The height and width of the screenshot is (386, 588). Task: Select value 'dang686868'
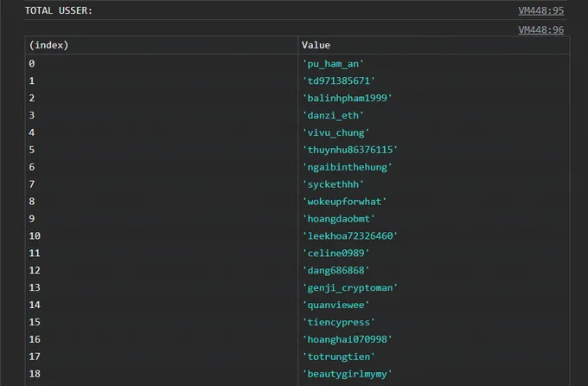pyautogui.click(x=336, y=270)
